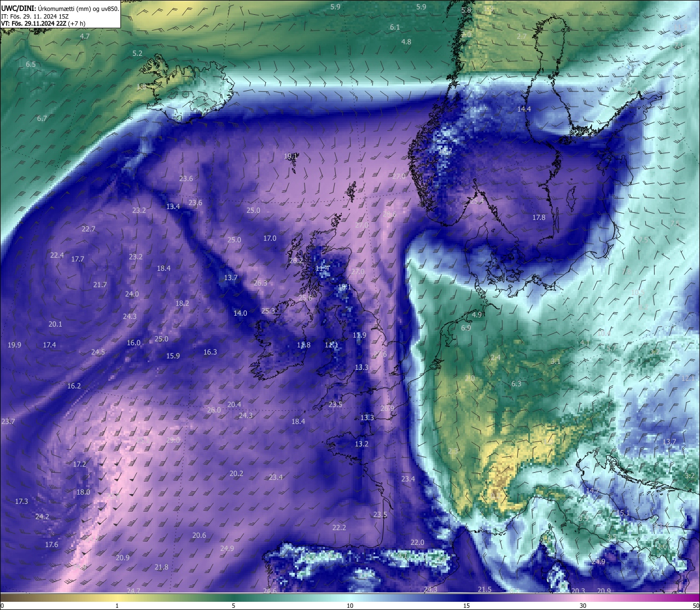This screenshot has height=610, width=700.
Task: Click the 6.9 value on the map
Action: click(x=466, y=328)
